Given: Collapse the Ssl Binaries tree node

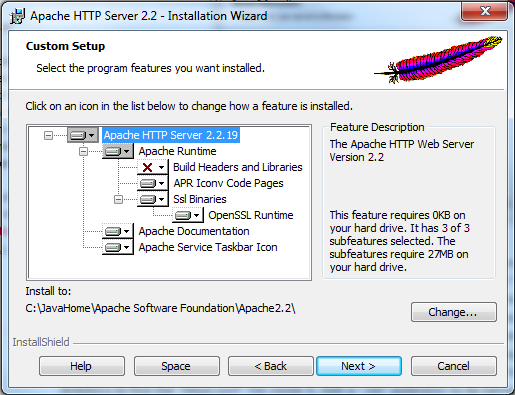Looking at the screenshot, I should click(118, 199).
